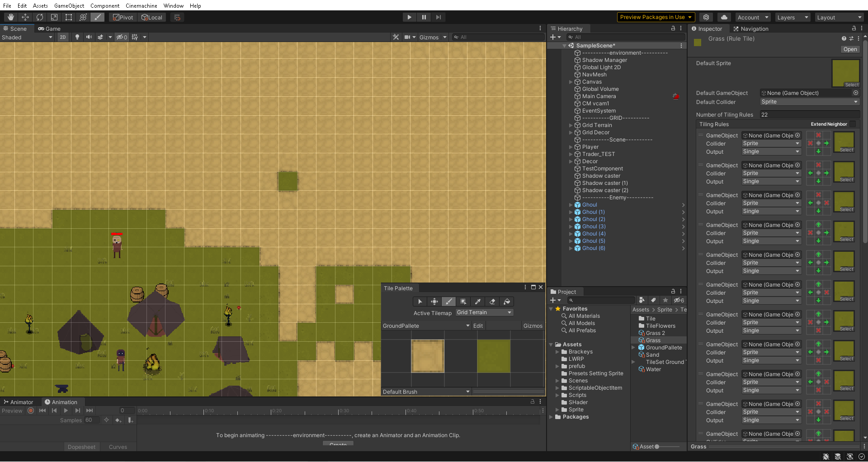Open the Layers dropdown in the top toolbar
This screenshot has height=462, width=868.
pyautogui.click(x=792, y=17)
